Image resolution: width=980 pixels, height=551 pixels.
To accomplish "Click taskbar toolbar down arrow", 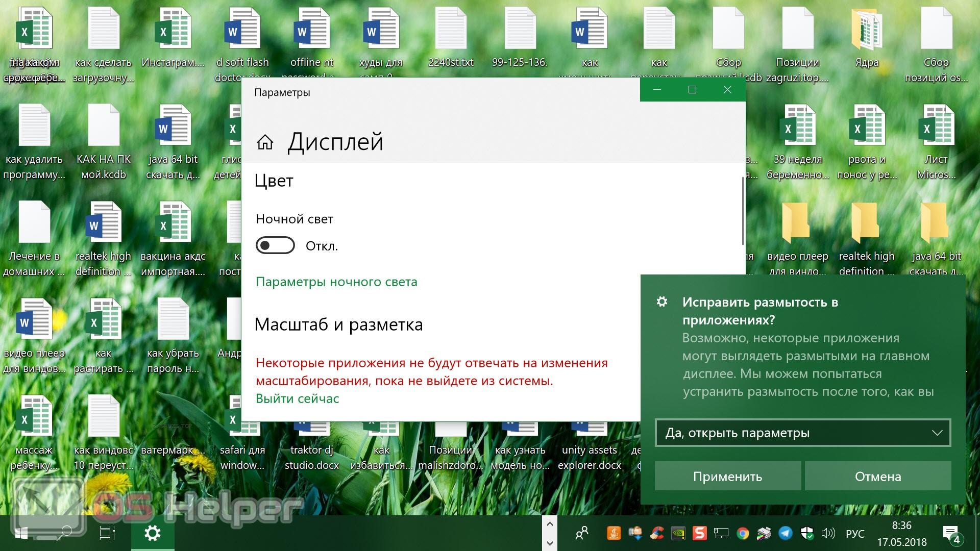I will pyautogui.click(x=550, y=543).
